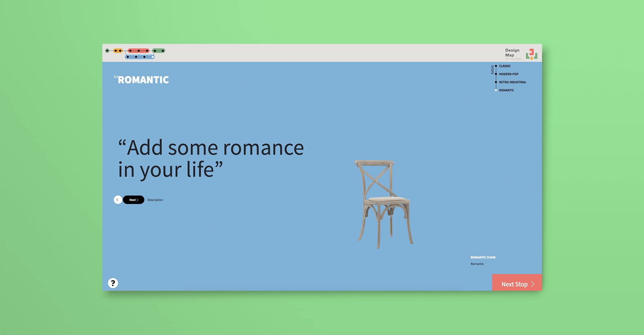Click the Description link
Viewport: 644px width, 335px height.
click(x=155, y=200)
